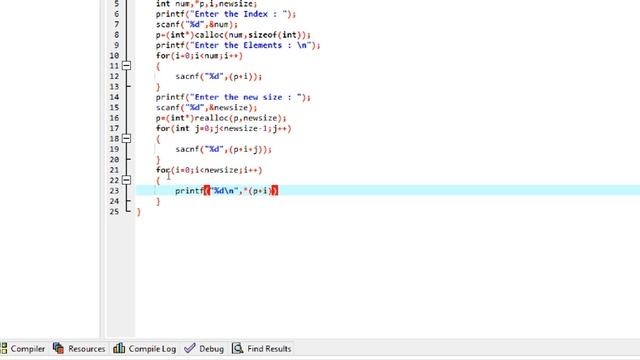This screenshot has height=360, width=640.
Task: Click the Compiler tab grid icon
Action: pos(4,349)
